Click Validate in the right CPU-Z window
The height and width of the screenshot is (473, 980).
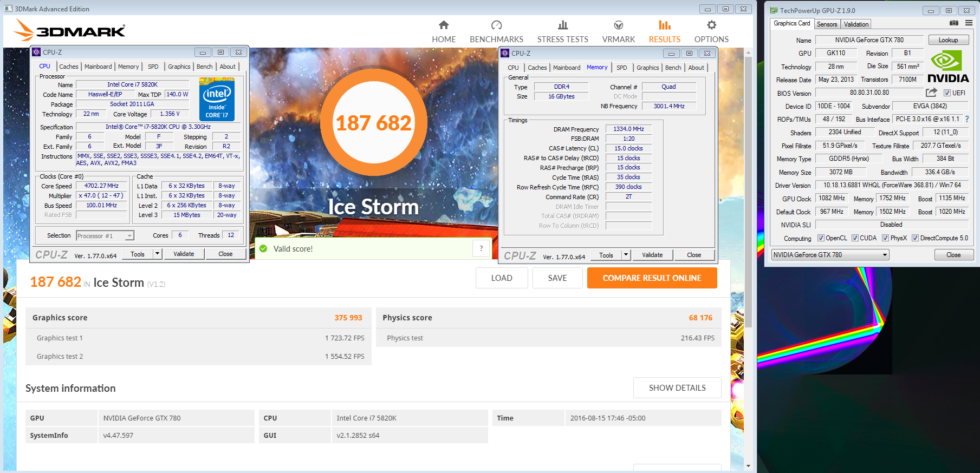coord(652,255)
